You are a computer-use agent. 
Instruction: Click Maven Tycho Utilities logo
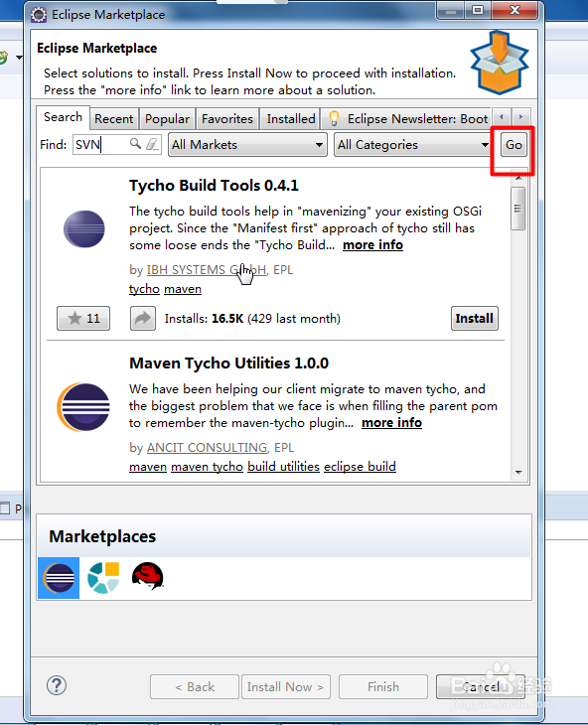click(83, 407)
